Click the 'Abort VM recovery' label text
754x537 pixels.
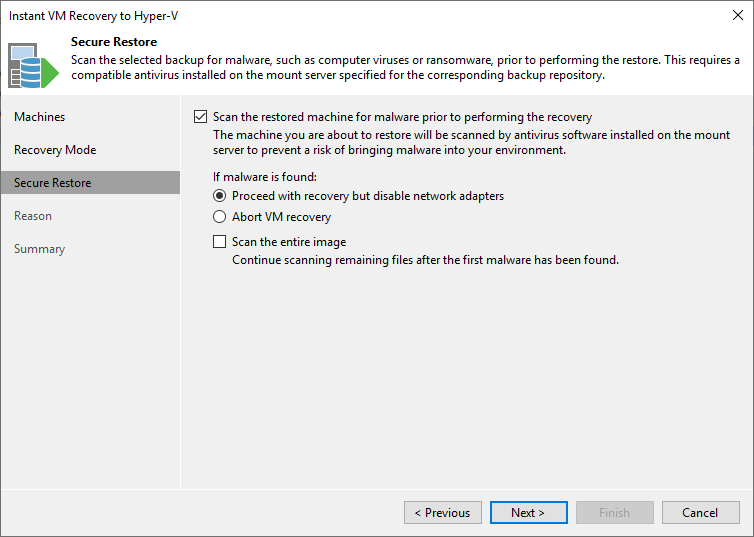click(281, 217)
